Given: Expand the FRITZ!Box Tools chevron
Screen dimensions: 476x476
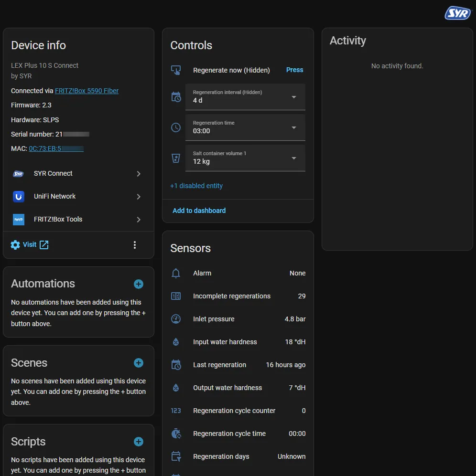Looking at the screenshot, I should (139, 220).
